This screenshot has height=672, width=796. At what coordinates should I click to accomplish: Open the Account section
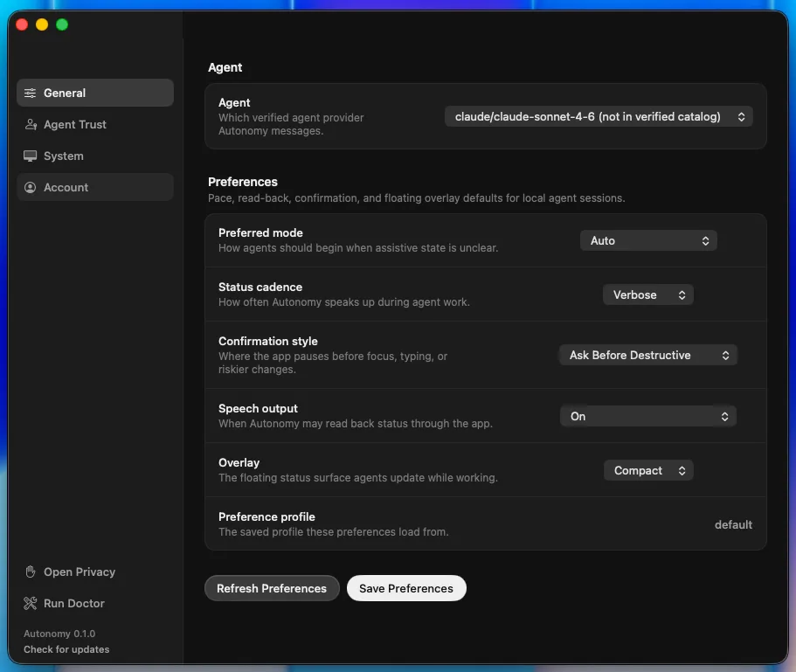95,187
